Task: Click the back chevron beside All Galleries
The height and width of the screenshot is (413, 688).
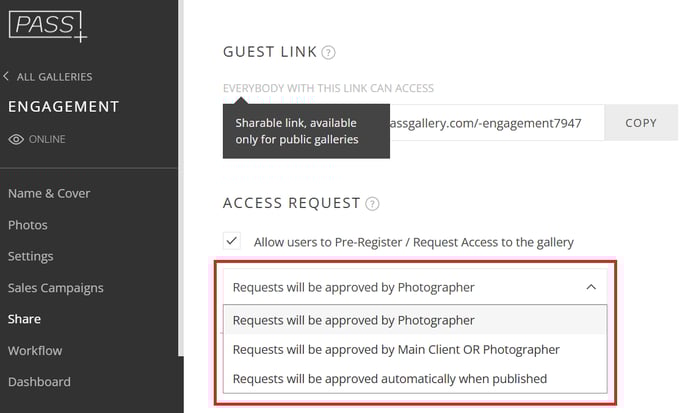Action: pos(6,76)
